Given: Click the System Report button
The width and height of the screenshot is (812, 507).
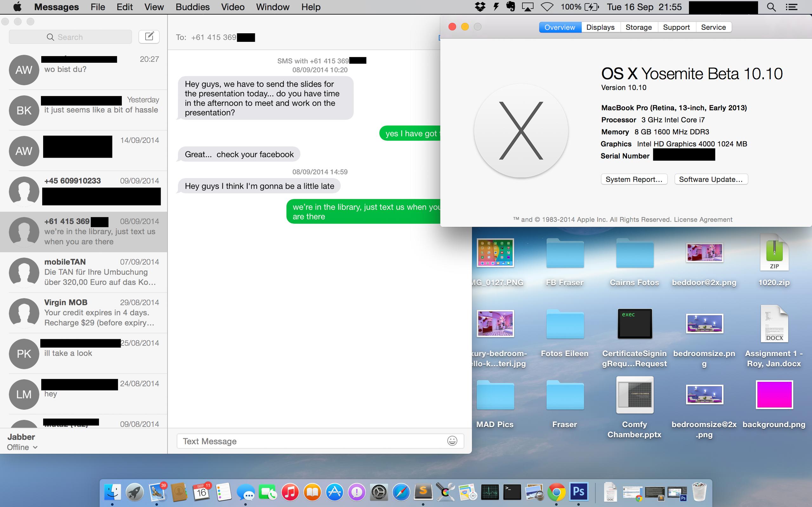Looking at the screenshot, I should [x=634, y=179].
